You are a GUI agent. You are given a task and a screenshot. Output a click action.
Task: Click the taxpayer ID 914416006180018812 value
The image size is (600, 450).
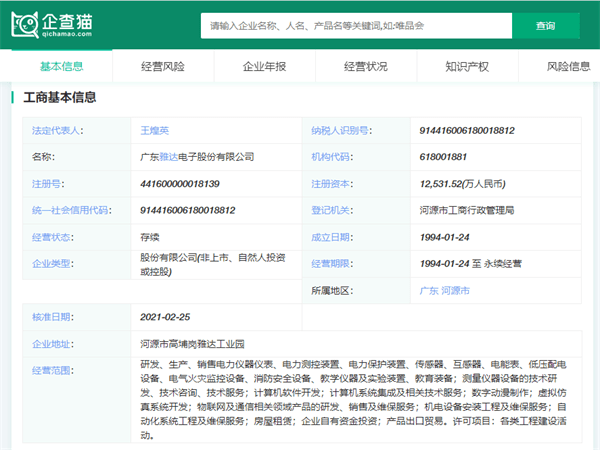tap(467, 130)
